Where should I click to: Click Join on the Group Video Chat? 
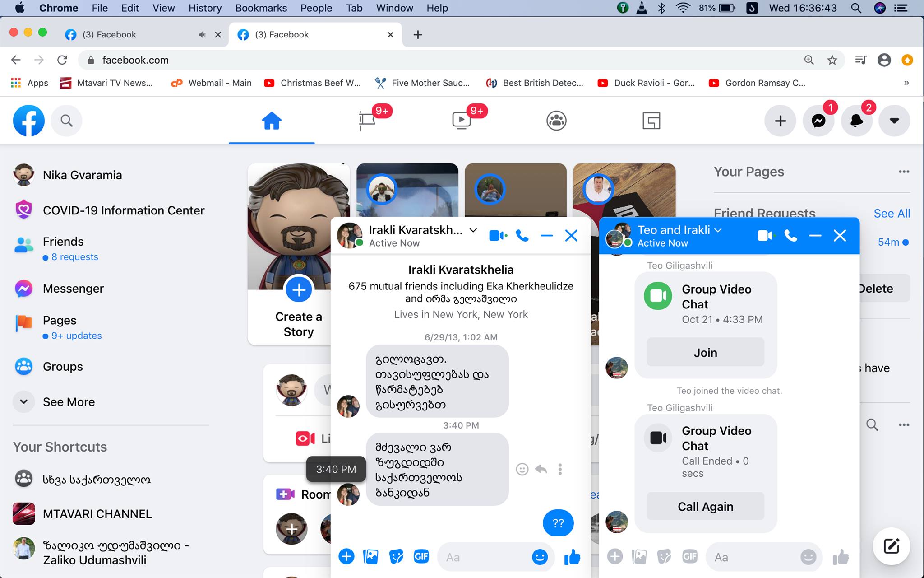(x=705, y=353)
